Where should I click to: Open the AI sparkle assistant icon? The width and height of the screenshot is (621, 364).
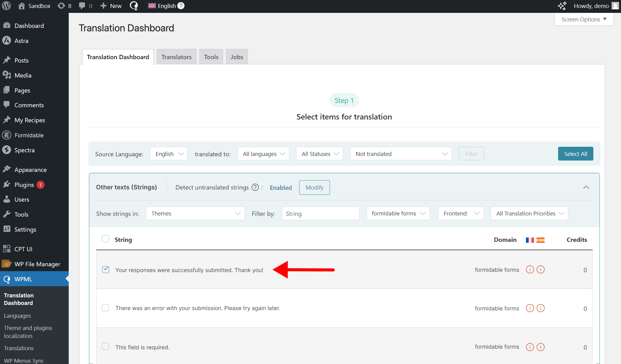562,6
